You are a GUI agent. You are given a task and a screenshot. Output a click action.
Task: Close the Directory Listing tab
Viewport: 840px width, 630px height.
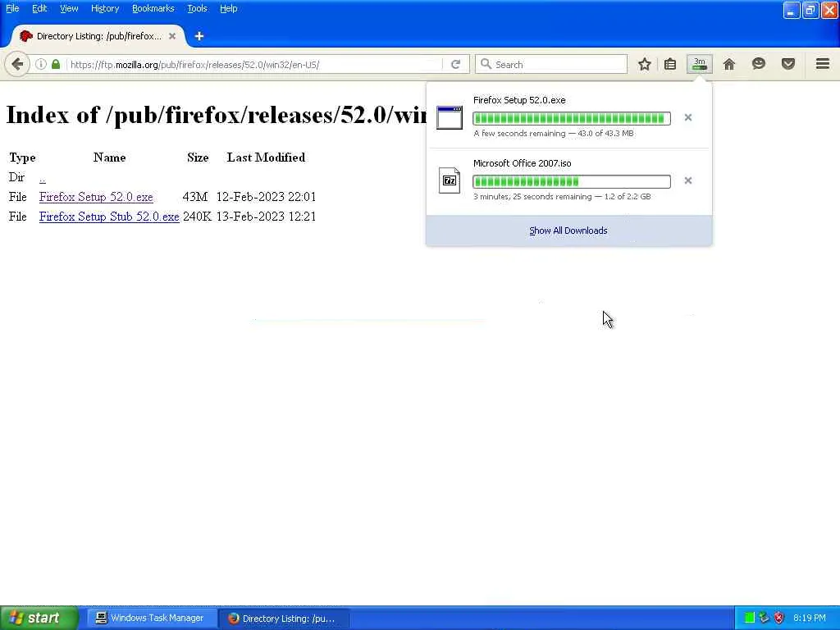(172, 36)
